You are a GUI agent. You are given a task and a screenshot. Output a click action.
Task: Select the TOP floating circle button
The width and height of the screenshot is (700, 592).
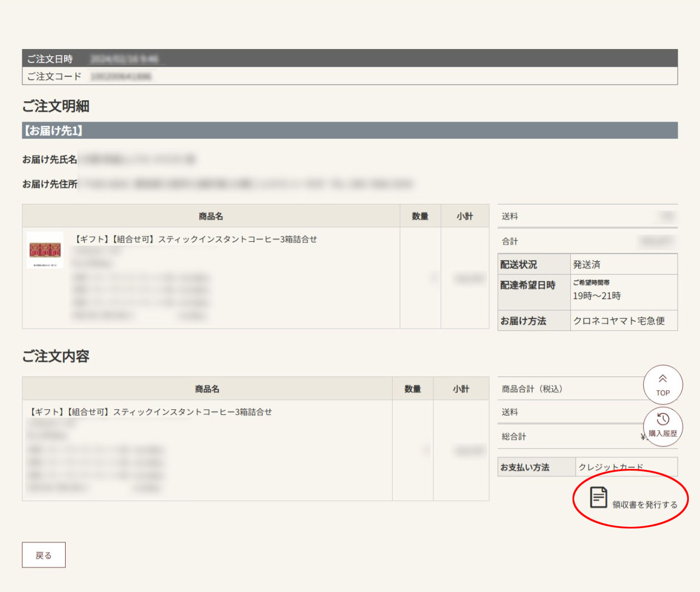pyautogui.click(x=662, y=385)
